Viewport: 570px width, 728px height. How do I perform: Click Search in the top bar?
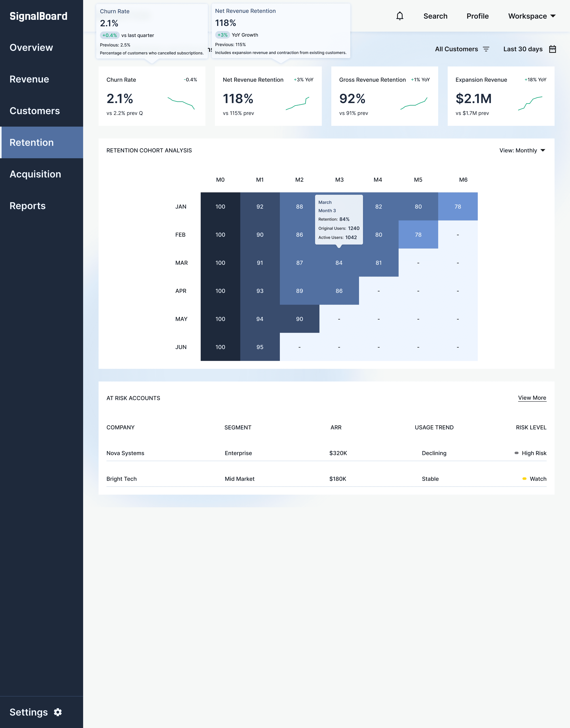[435, 16]
